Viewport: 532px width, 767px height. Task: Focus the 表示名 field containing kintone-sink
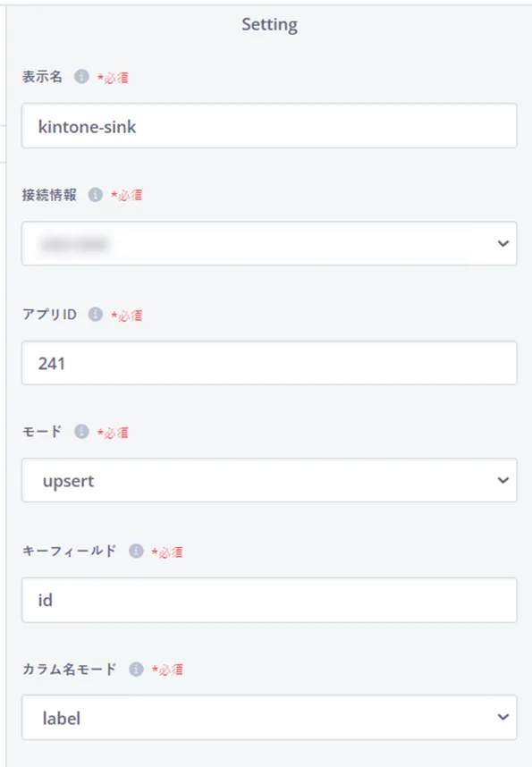269,126
